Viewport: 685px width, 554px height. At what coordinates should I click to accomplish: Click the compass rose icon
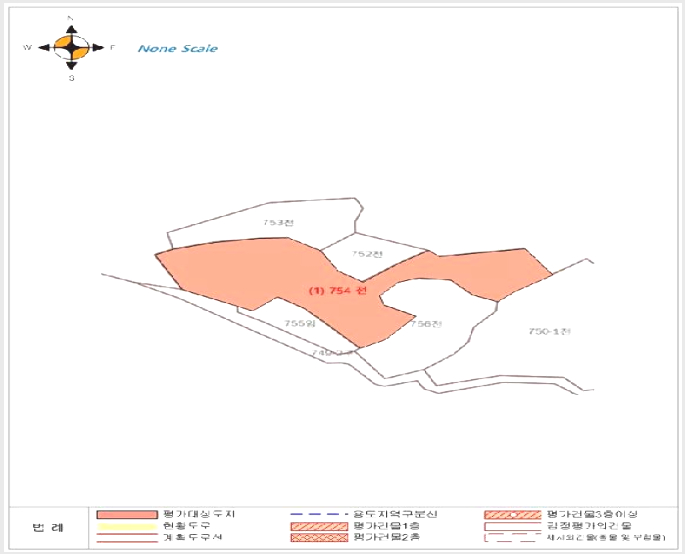point(71,48)
